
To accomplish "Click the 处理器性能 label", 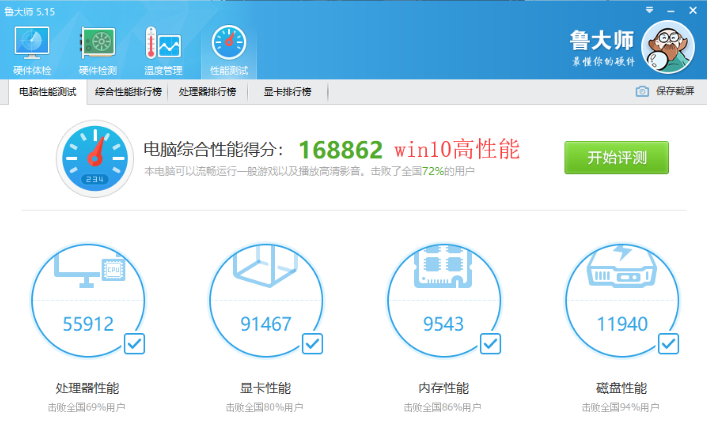I will [x=87, y=388].
